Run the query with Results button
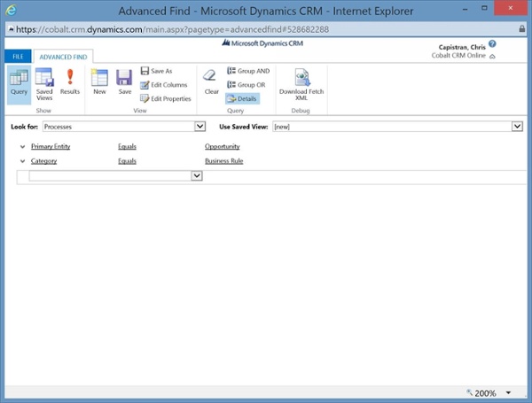 (x=70, y=81)
